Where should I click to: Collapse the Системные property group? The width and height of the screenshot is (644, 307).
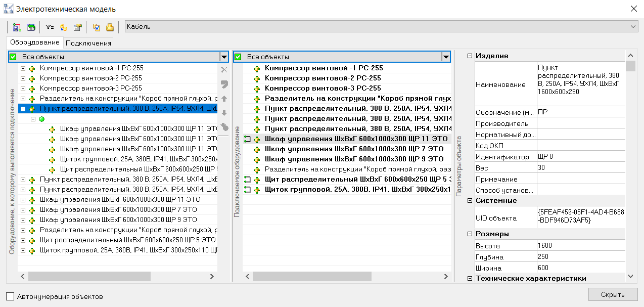(x=470, y=200)
